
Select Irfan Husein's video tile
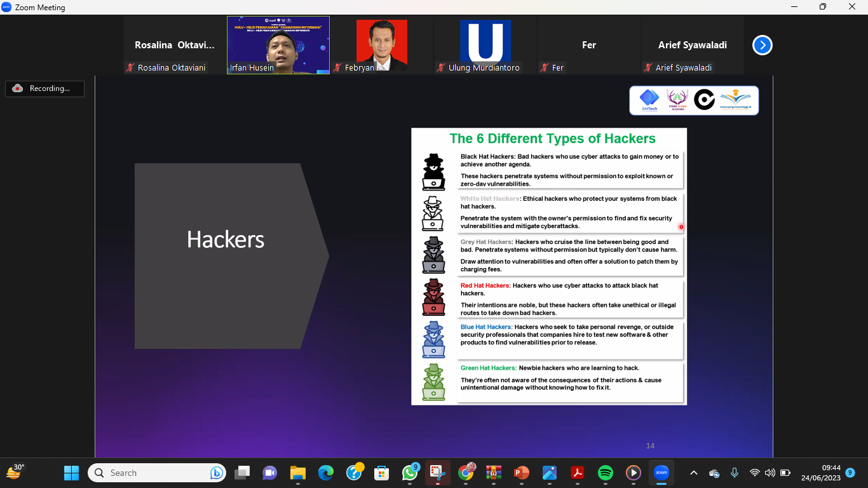click(x=278, y=44)
